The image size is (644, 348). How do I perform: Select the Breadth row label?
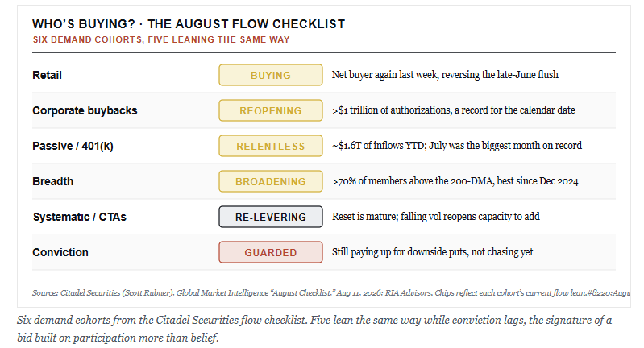pos(52,181)
